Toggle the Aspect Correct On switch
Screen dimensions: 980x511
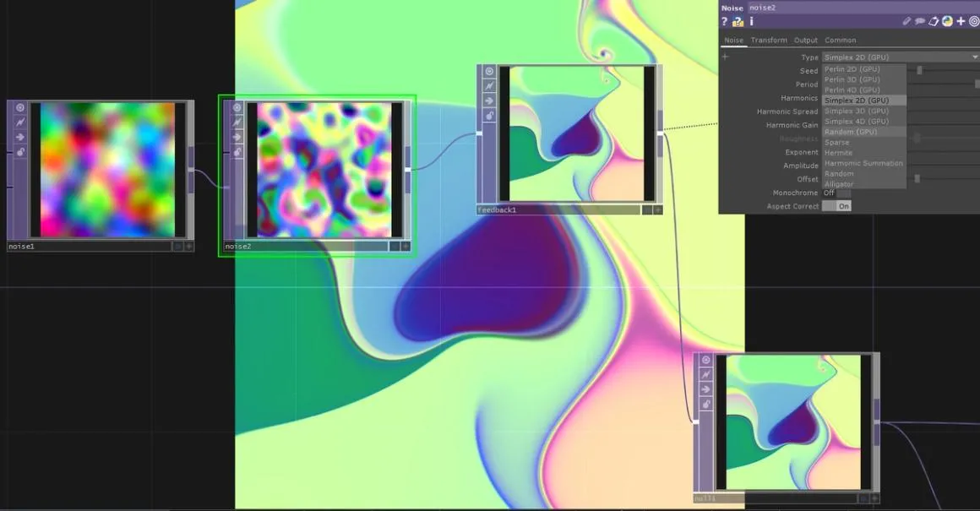pos(836,206)
